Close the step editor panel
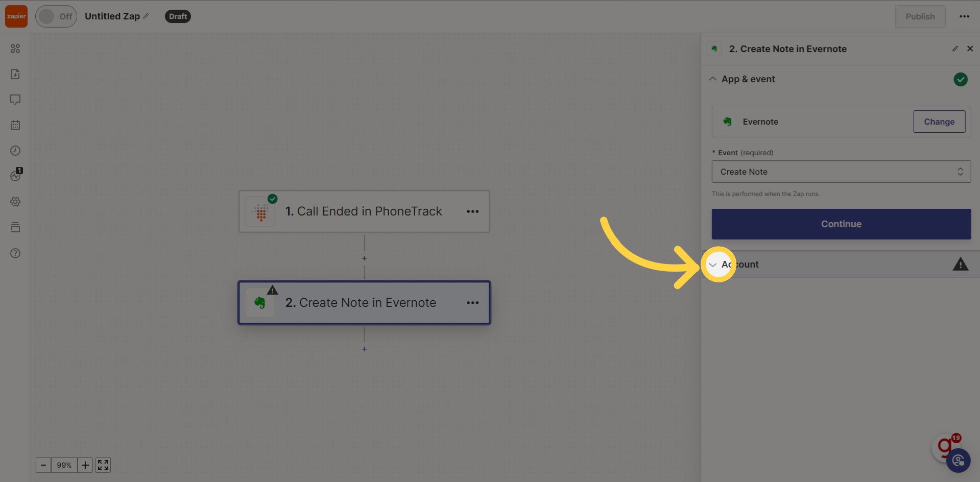Viewport: 980px width, 482px height. point(970,49)
